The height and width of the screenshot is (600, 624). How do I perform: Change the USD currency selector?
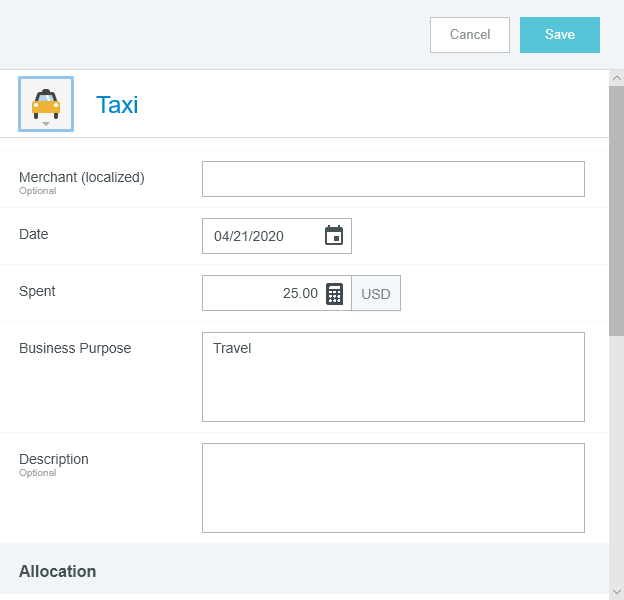pyautogui.click(x=376, y=294)
